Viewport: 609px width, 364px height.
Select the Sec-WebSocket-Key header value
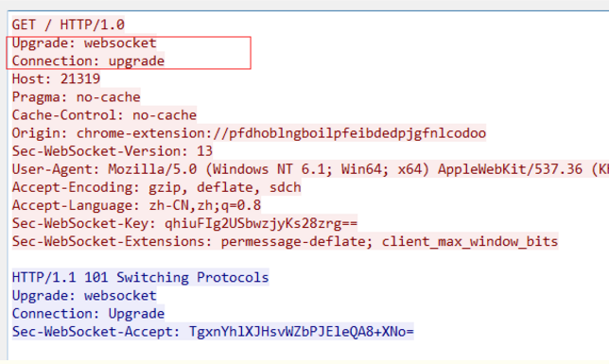tap(261, 223)
